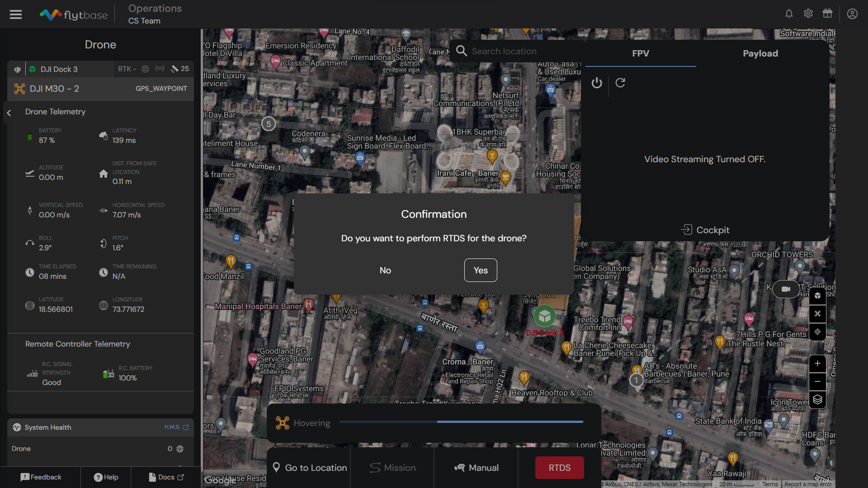
Task: Open map layers selector
Action: pos(817,400)
